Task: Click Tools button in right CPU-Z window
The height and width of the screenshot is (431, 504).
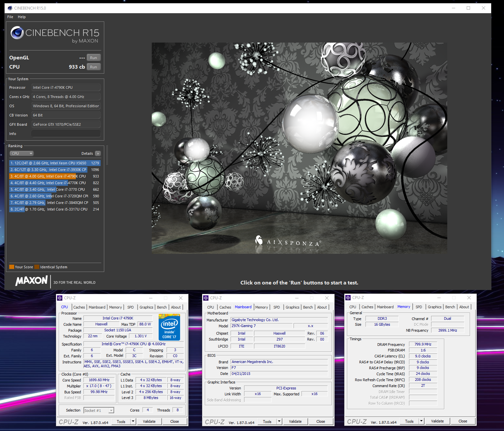Action: (x=409, y=421)
